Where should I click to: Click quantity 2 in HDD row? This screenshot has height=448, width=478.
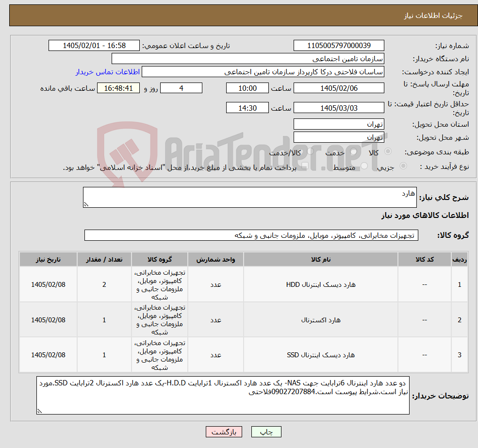(x=104, y=284)
